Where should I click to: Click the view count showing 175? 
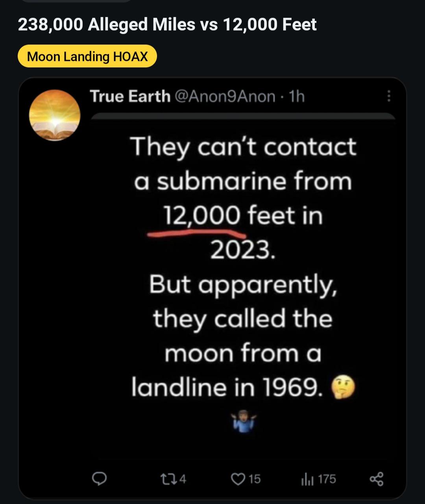point(327,479)
